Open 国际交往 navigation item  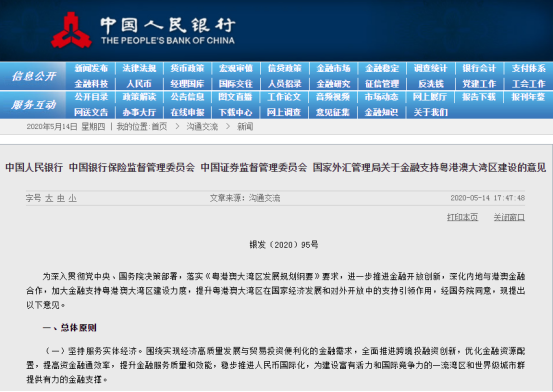236,84
